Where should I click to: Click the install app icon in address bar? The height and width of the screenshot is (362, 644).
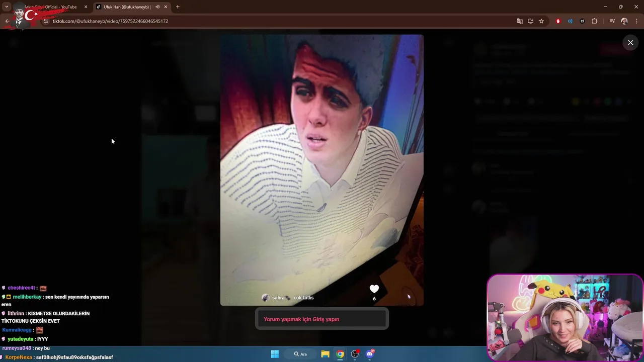tap(530, 21)
